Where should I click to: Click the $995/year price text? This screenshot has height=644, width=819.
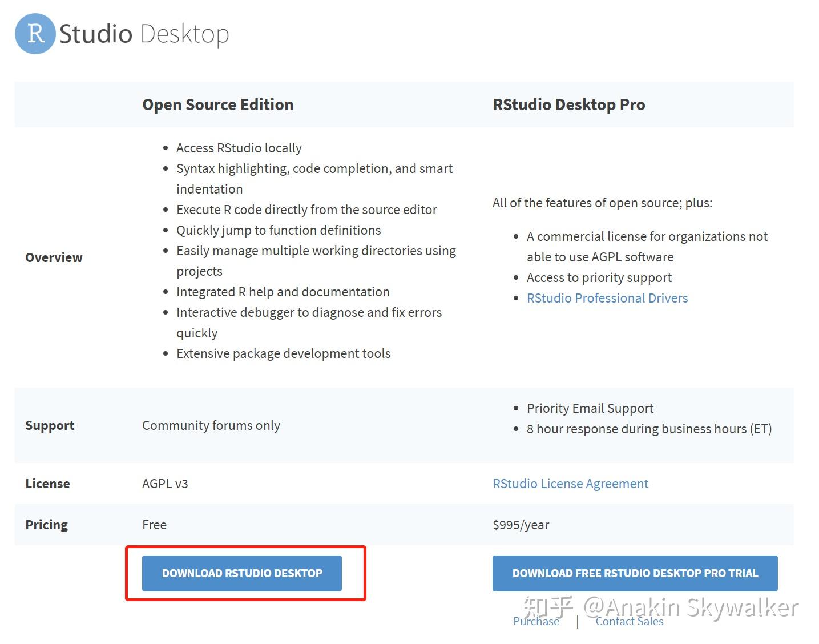pos(521,525)
